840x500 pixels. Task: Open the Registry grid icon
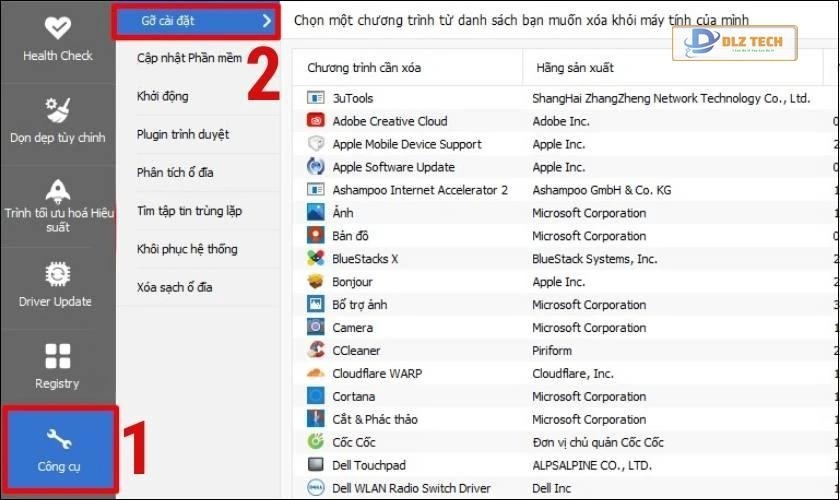coord(57,356)
